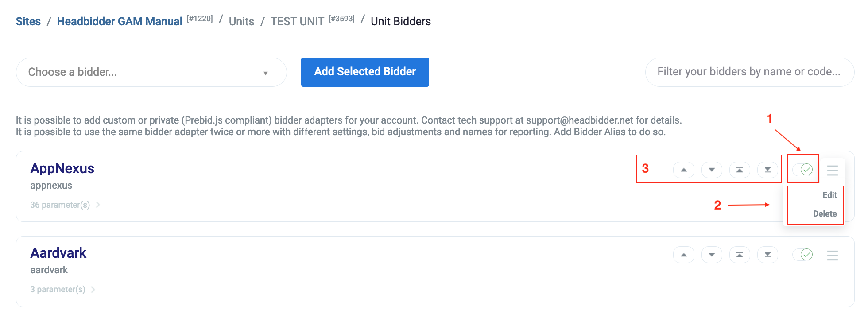Image resolution: width=868 pixels, height=326 pixels.
Task: Focus the filter bidders search field
Action: click(x=749, y=72)
